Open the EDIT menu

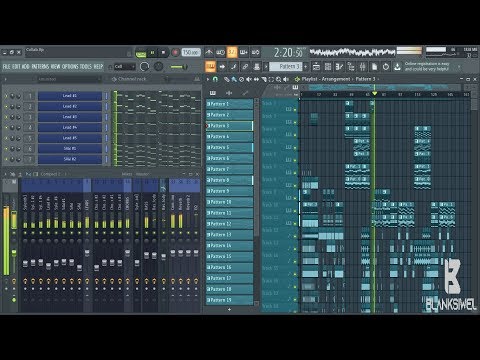(x=16, y=67)
